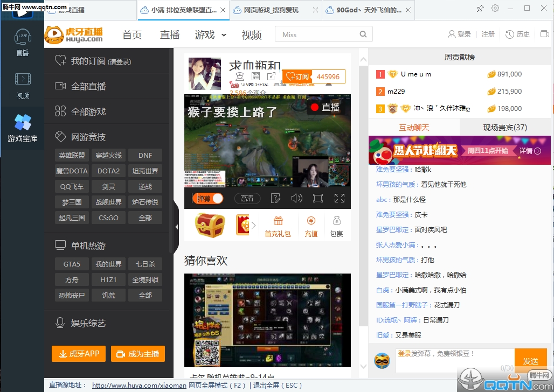Open the 游戏宝库 game library

point(23,129)
